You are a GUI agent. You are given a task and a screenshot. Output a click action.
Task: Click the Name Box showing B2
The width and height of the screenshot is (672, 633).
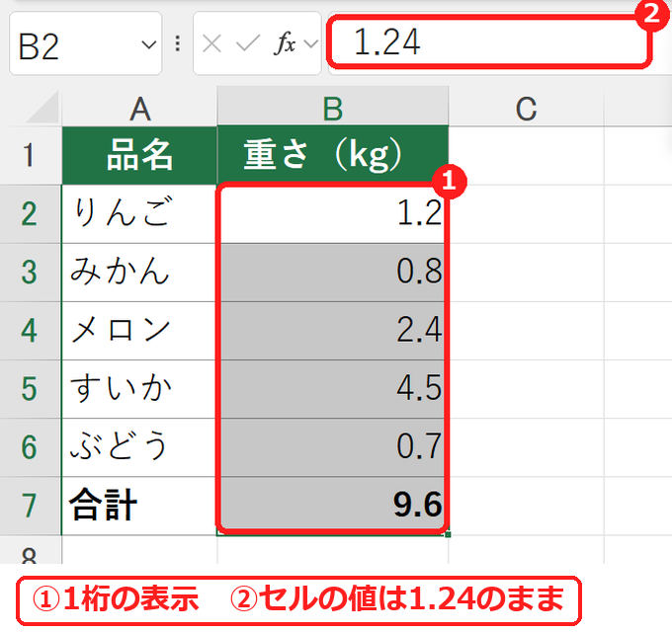point(86,43)
